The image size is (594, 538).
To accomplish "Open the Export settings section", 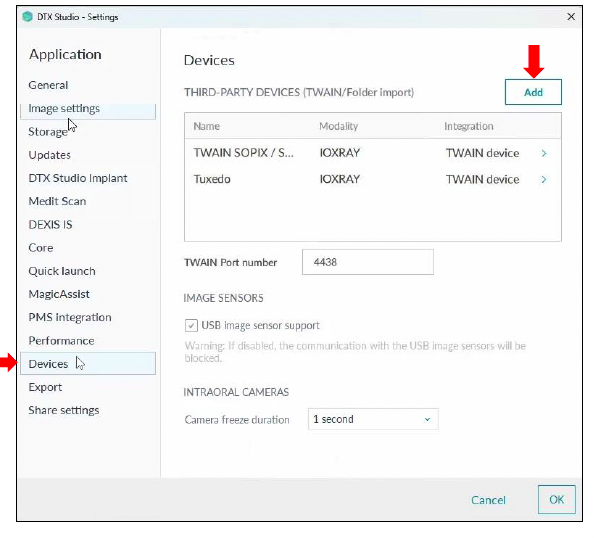I will click(45, 387).
